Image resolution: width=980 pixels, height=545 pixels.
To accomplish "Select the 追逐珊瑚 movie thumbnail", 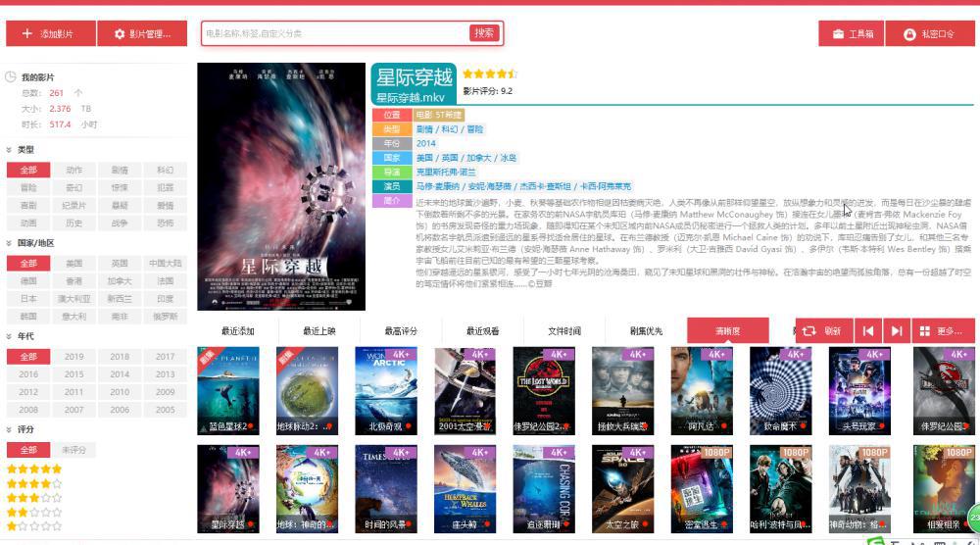I will tap(544, 489).
